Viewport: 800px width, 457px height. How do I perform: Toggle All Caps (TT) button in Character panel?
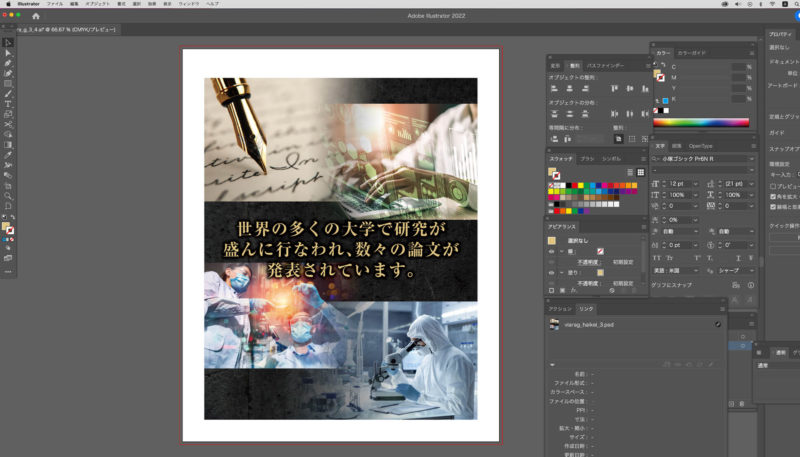(x=657, y=258)
